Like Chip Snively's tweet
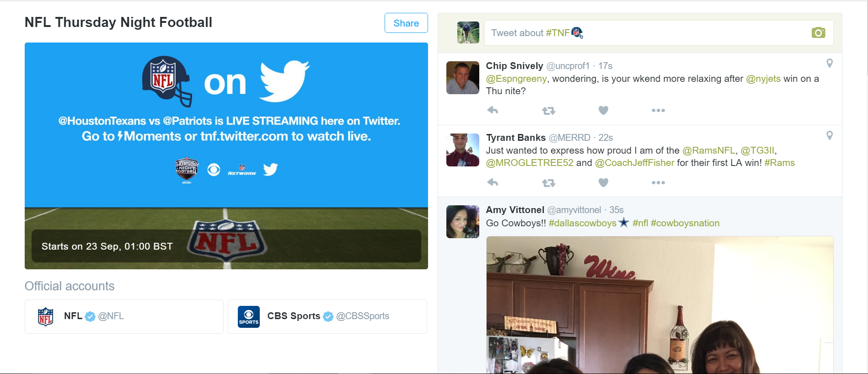The height and width of the screenshot is (374, 868). (604, 110)
